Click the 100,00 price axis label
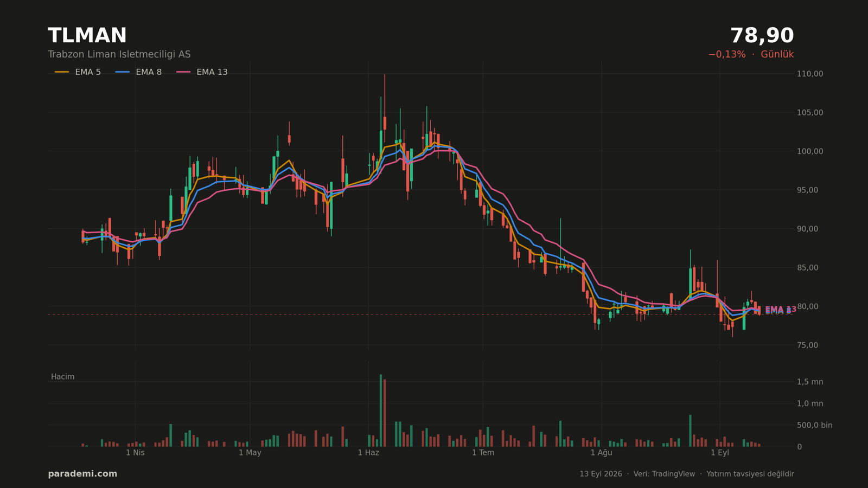This screenshot has height=488, width=868. (x=809, y=151)
